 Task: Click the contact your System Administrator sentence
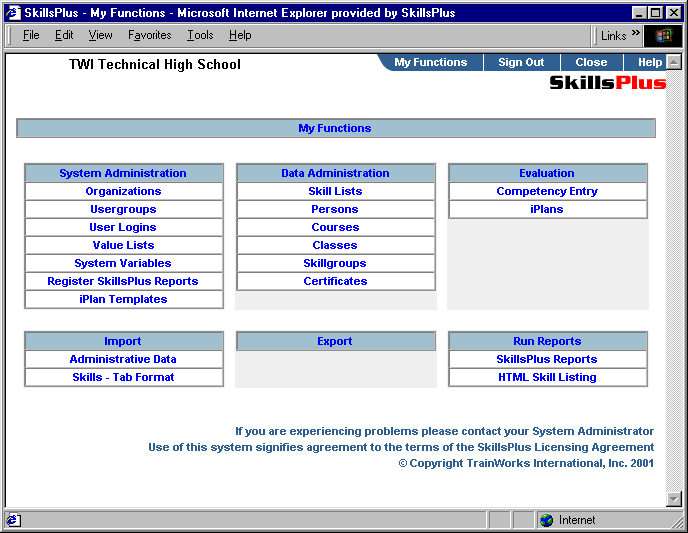[x=444, y=432]
